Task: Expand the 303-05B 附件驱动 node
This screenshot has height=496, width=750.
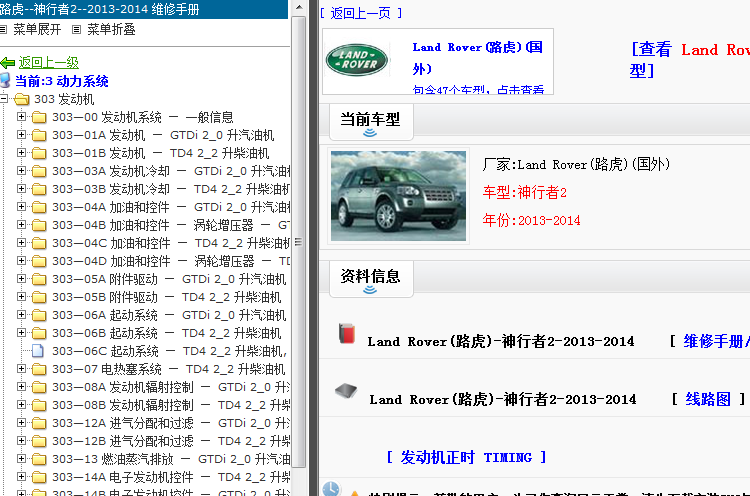Action: (x=22, y=297)
